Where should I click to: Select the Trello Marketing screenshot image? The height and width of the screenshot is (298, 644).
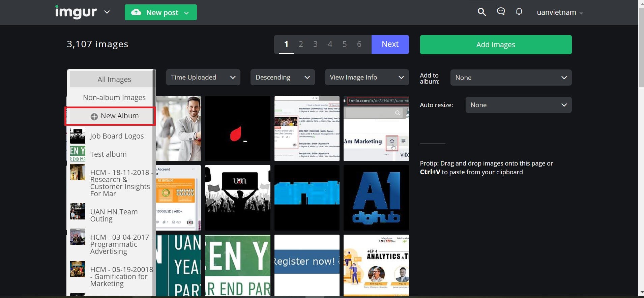pyautogui.click(x=376, y=128)
